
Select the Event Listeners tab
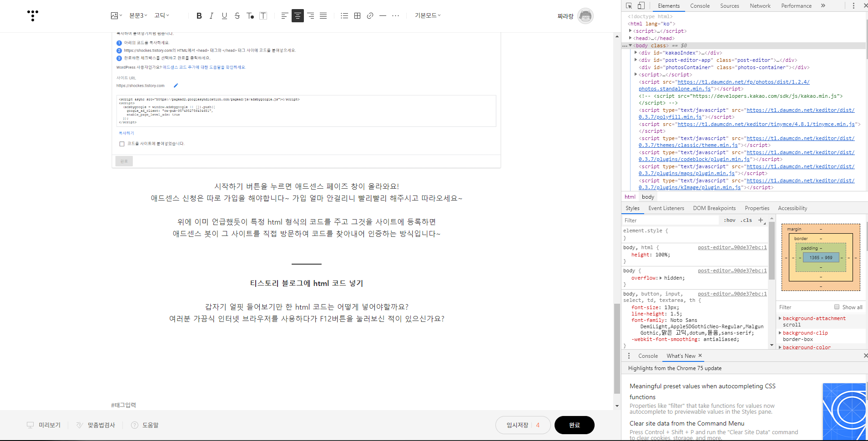(666, 208)
